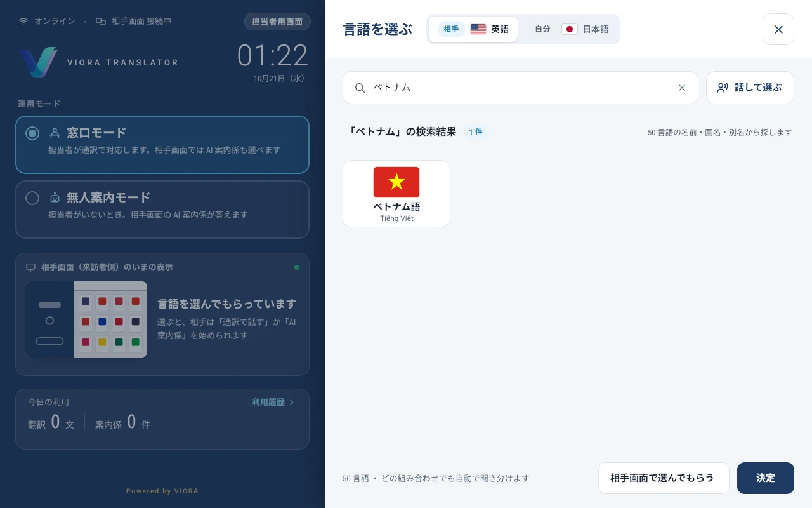
Task: Click the 50 言語の名前・国名・別名から探します hint text
Action: pos(720,133)
